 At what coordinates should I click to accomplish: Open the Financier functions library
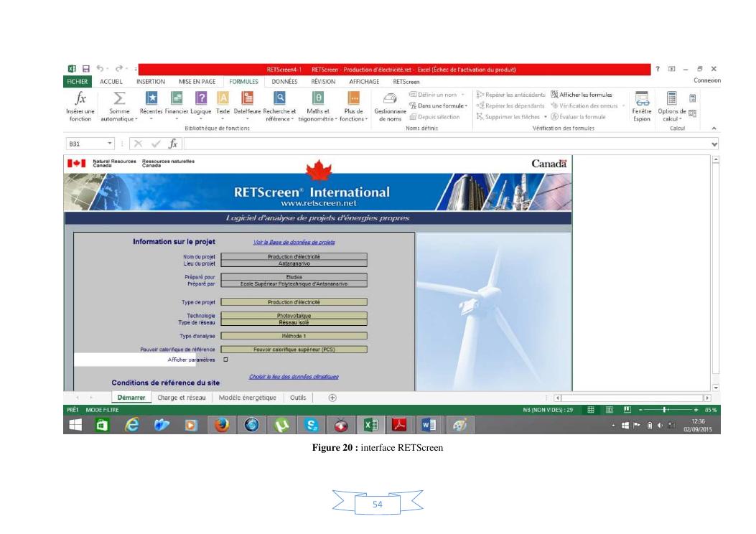click(177, 99)
